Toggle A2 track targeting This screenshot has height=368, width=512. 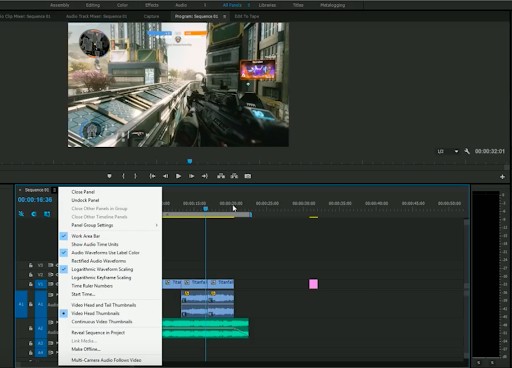tap(41, 328)
